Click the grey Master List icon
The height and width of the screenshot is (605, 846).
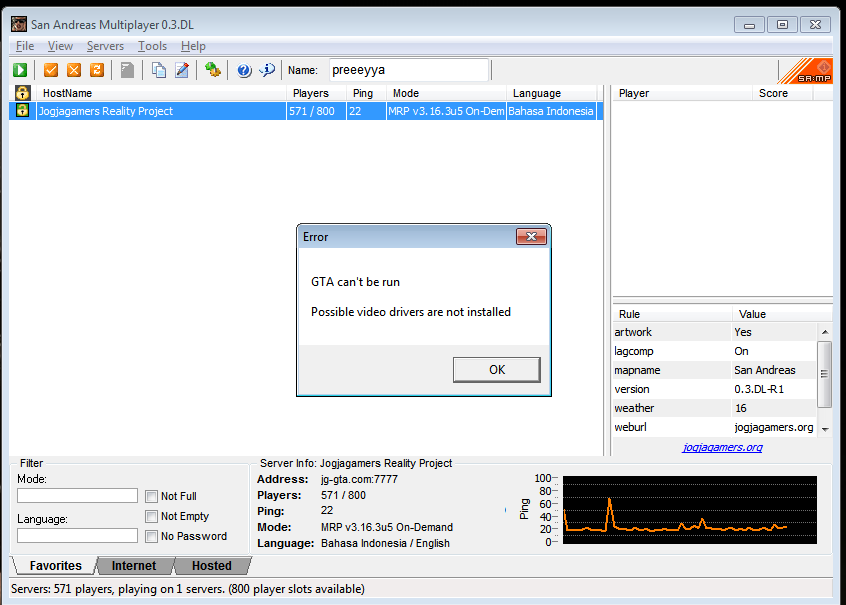point(127,70)
